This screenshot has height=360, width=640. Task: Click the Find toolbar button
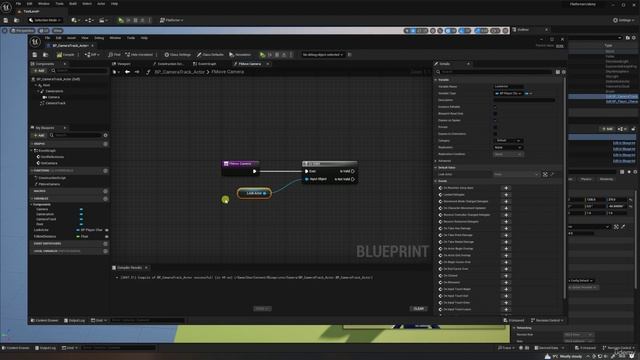coord(115,55)
